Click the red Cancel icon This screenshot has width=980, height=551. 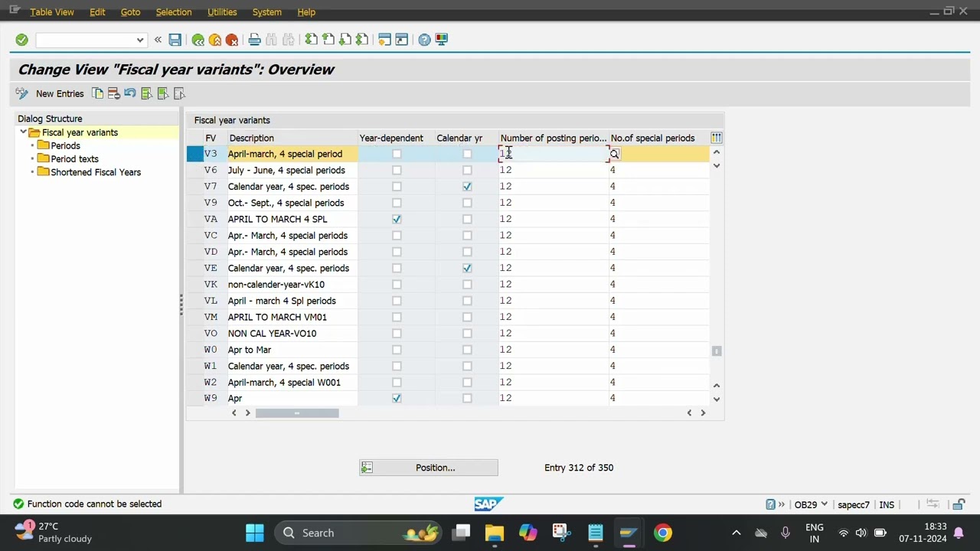pos(232,40)
